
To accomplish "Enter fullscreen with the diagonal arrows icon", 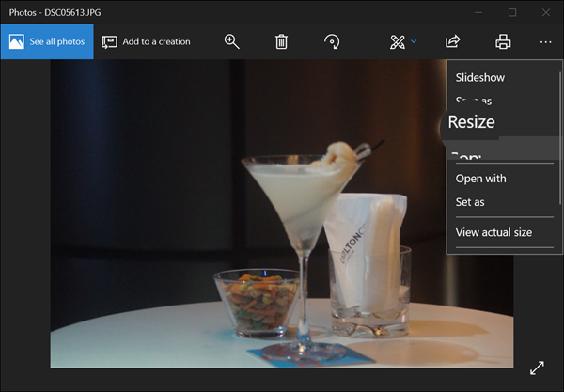I will pos(538,368).
